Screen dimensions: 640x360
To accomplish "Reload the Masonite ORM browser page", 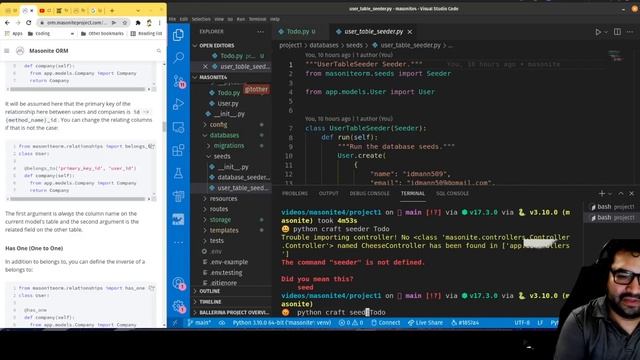I will (x=29, y=23).
